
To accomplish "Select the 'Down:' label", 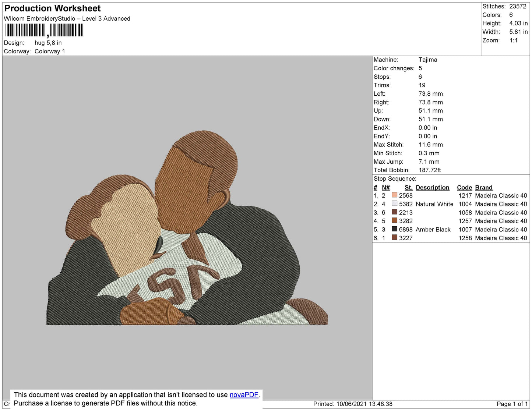I will tap(382, 119).
